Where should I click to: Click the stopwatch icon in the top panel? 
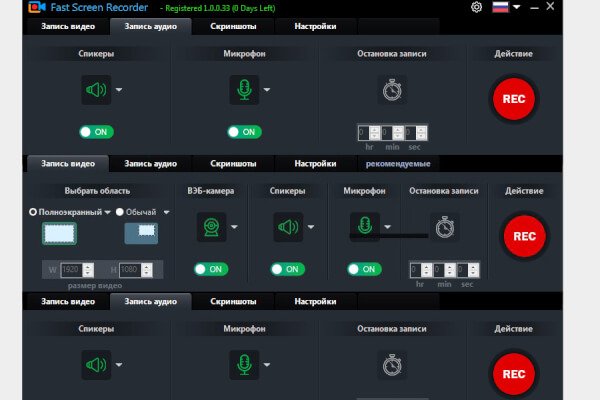point(392,90)
